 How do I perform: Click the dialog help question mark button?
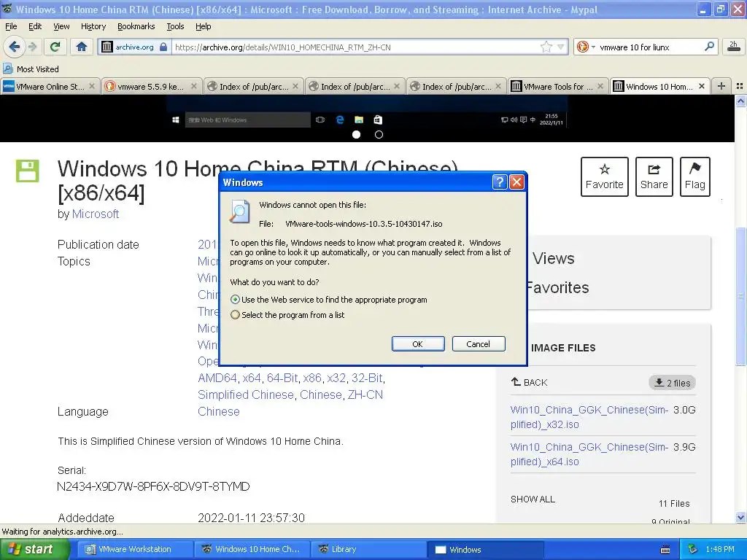pos(499,182)
